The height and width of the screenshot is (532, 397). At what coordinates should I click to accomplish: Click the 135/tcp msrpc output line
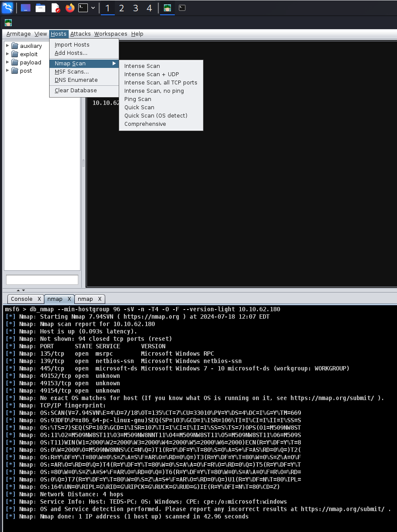[110, 354]
